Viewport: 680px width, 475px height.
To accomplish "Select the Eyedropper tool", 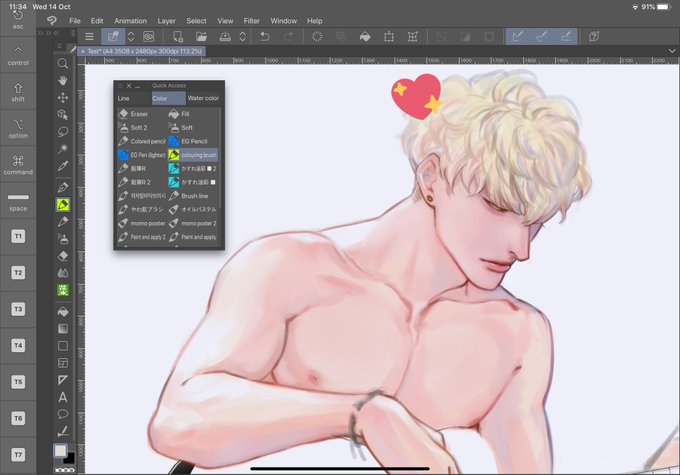I will [63, 166].
